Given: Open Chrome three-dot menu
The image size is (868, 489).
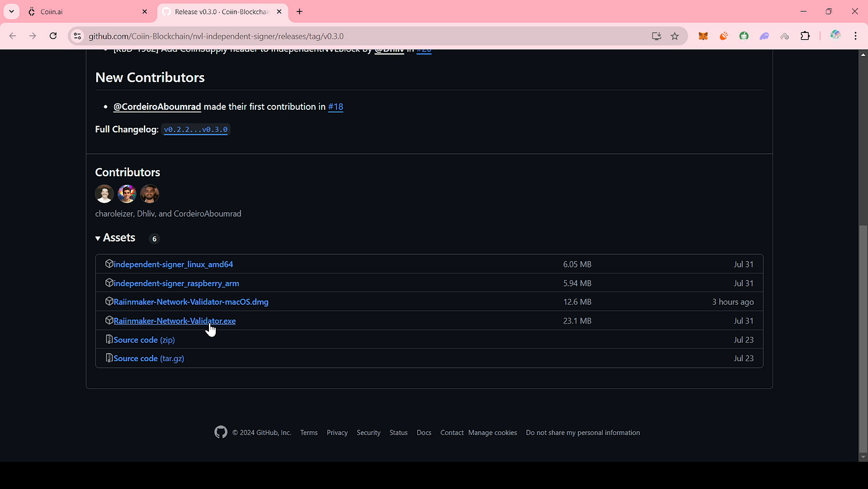Looking at the screenshot, I should [x=856, y=36].
